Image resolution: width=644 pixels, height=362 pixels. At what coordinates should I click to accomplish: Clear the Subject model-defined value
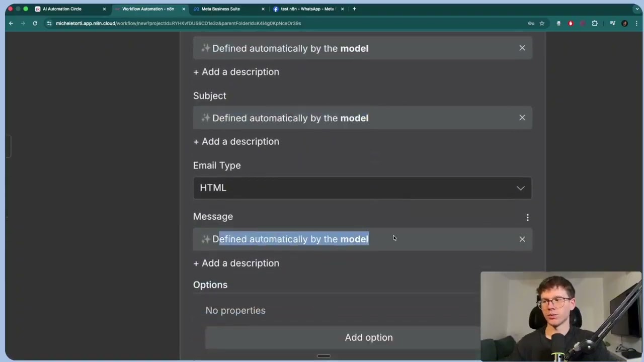(x=522, y=118)
